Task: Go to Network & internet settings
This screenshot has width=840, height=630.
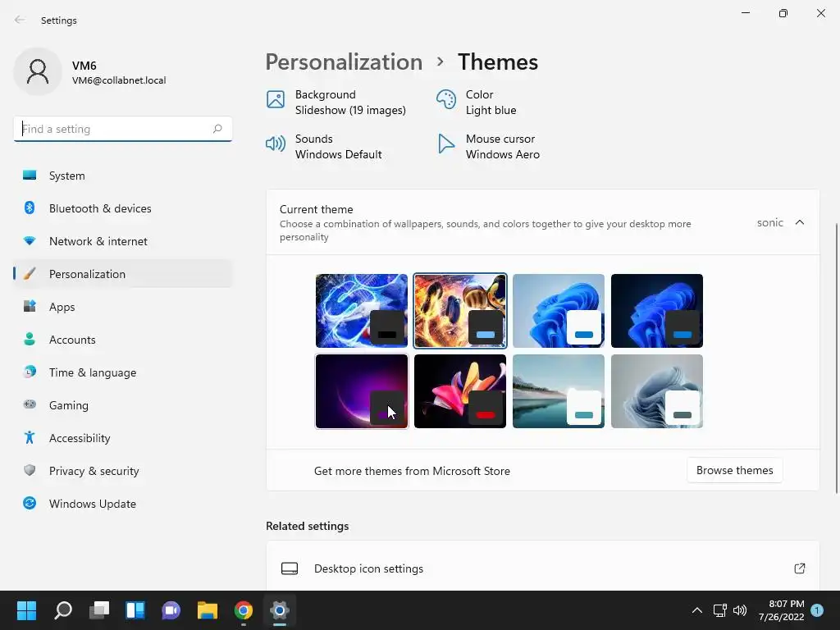Action: (123, 241)
